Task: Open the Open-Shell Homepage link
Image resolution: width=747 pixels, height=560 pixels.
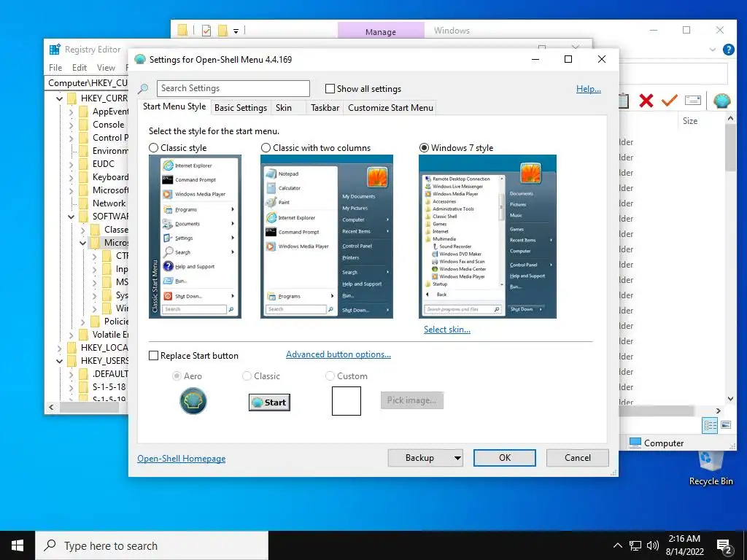Action: tap(182, 459)
